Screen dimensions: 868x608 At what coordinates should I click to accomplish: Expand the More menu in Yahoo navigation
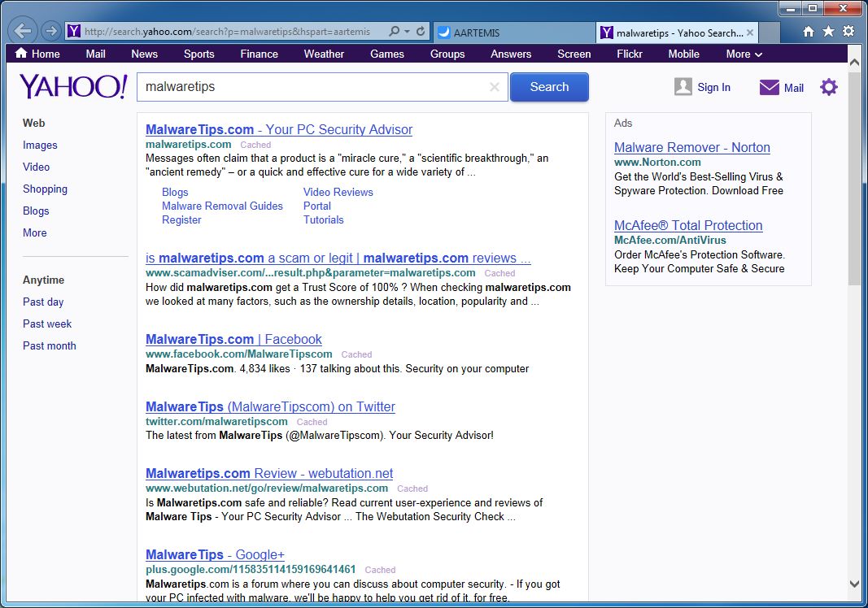[x=744, y=54]
